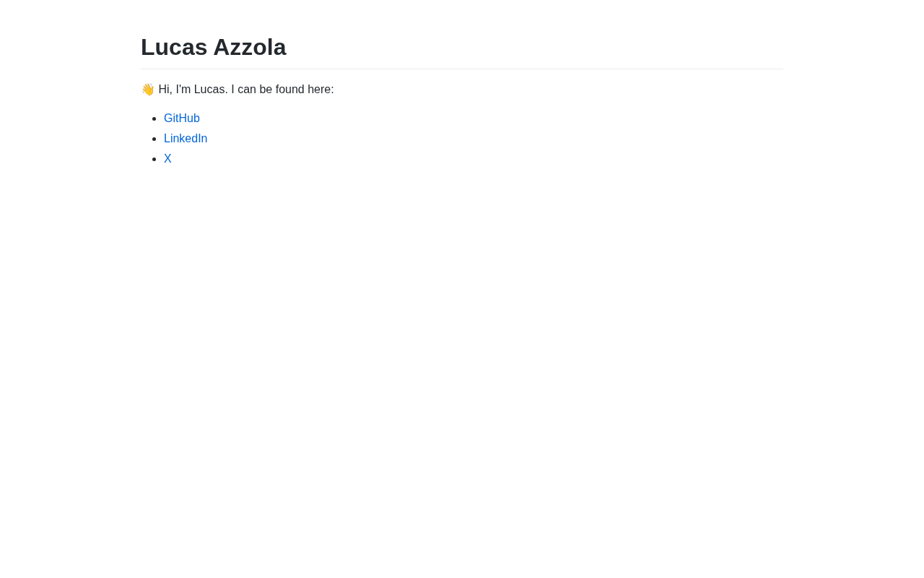Click the word "here:" ending the intro
Image resolution: width=924 pixels, height=578 pixels.
pos(321,90)
